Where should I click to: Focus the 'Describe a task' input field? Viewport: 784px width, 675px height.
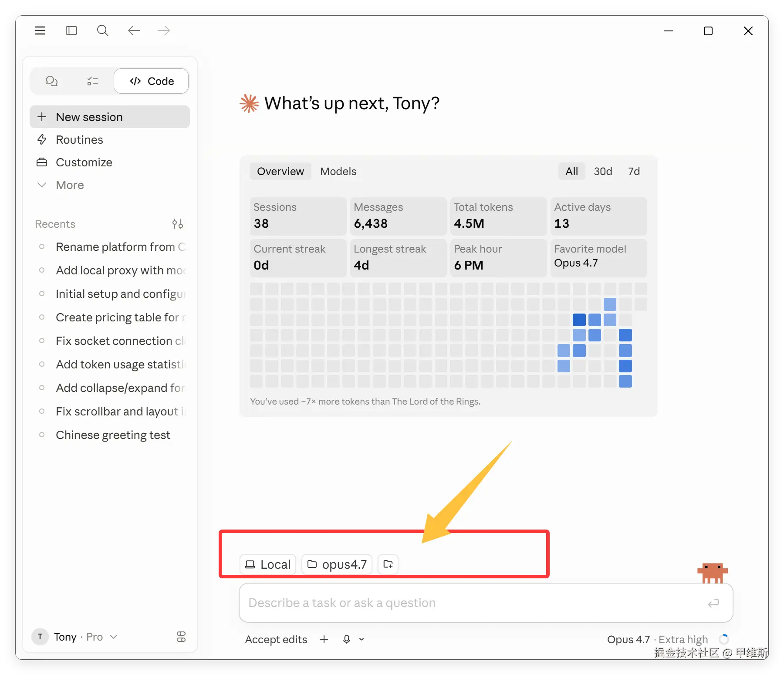[x=486, y=603]
